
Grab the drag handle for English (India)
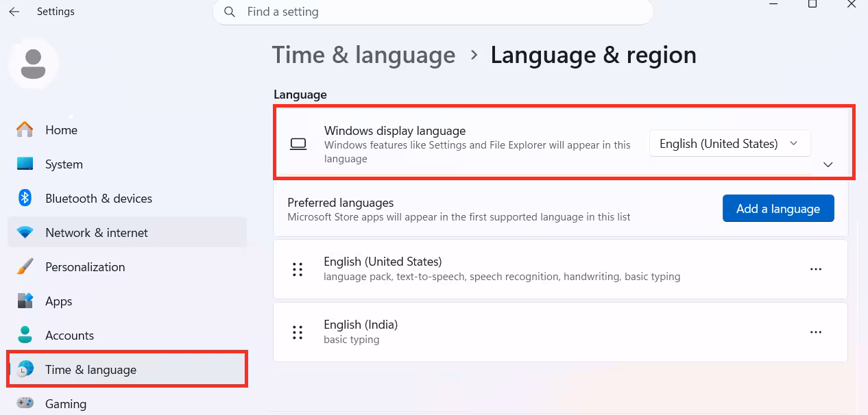(x=298, y=332)
